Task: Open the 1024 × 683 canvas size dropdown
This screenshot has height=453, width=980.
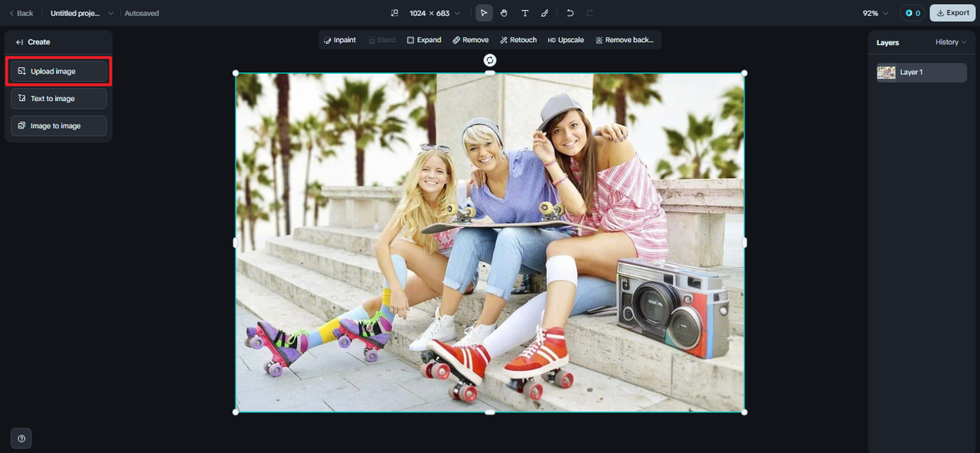Action: (x=435, y=13)
